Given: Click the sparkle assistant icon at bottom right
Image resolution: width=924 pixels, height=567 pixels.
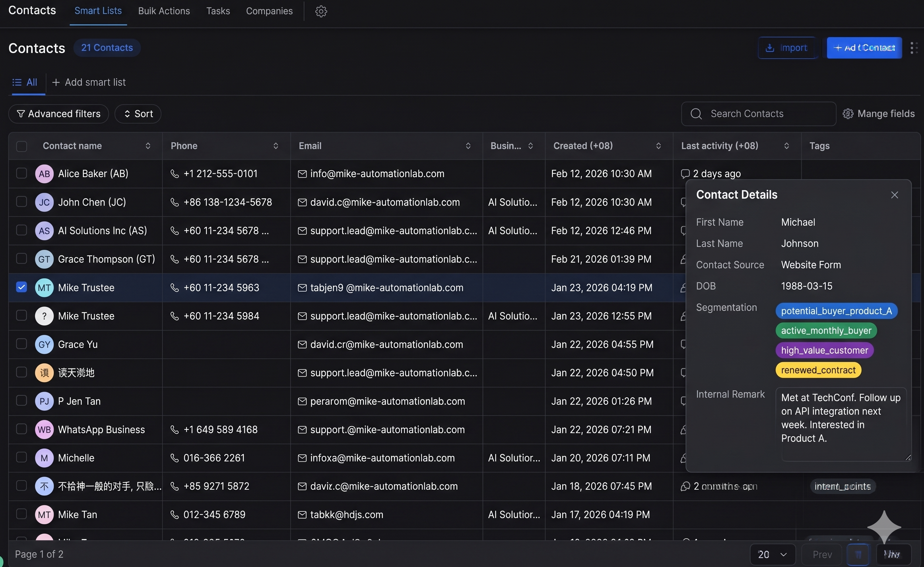Looking at the screenshot, I should point(884,527).
